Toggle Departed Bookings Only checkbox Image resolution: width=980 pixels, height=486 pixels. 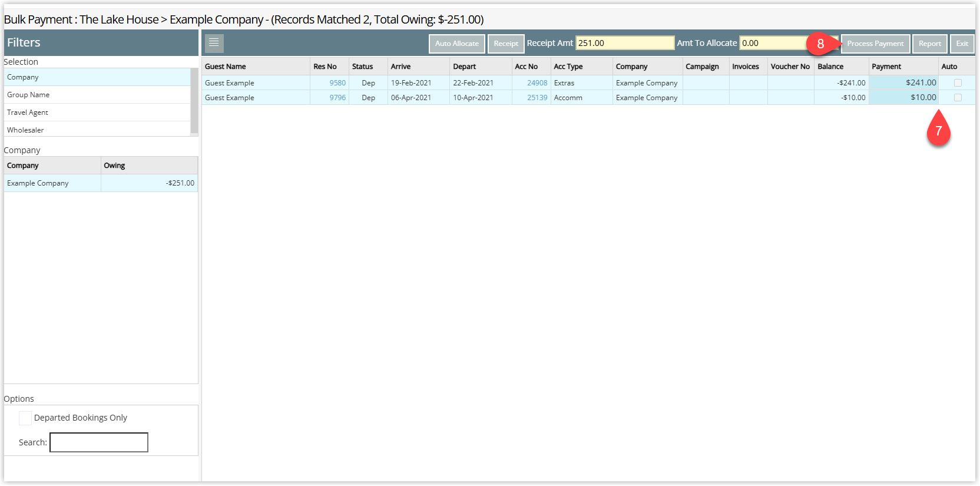[x=25, y=418]
